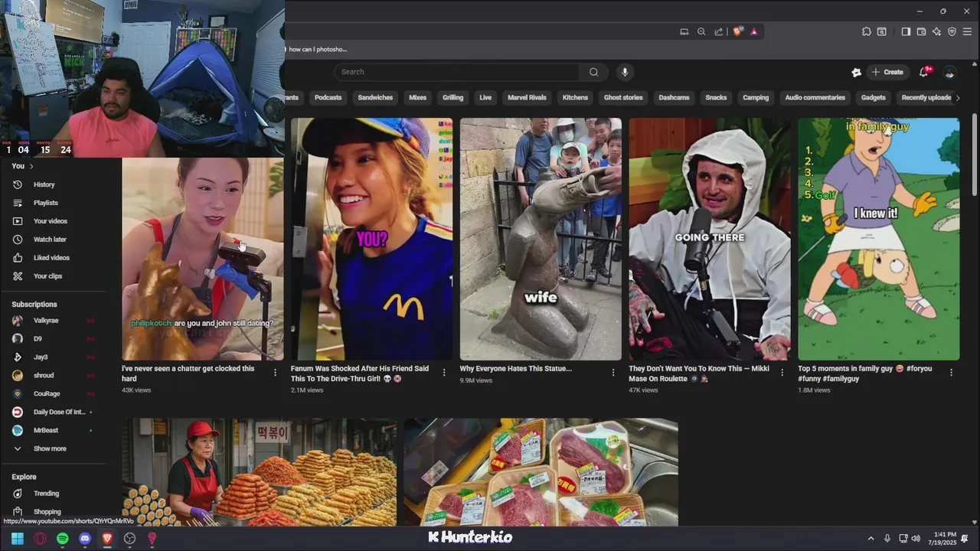980x551 pixels.
Task: Open Spotify from the taskbar
Action: (63, 539)
